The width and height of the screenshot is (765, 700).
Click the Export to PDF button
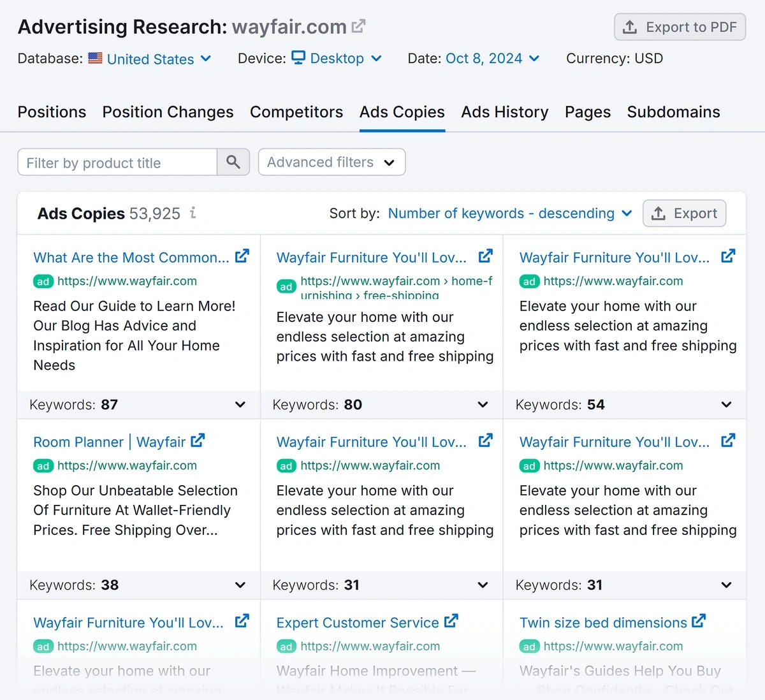coord(680,27)
